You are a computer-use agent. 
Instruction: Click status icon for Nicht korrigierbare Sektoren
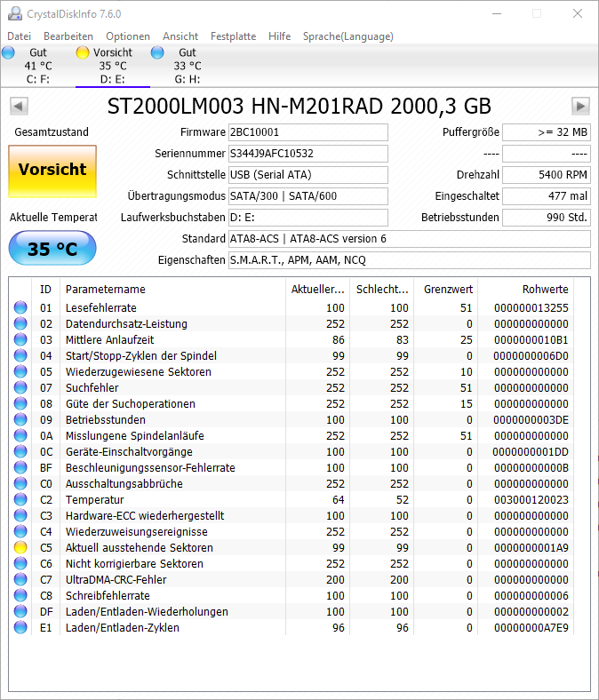pos(20,563)
